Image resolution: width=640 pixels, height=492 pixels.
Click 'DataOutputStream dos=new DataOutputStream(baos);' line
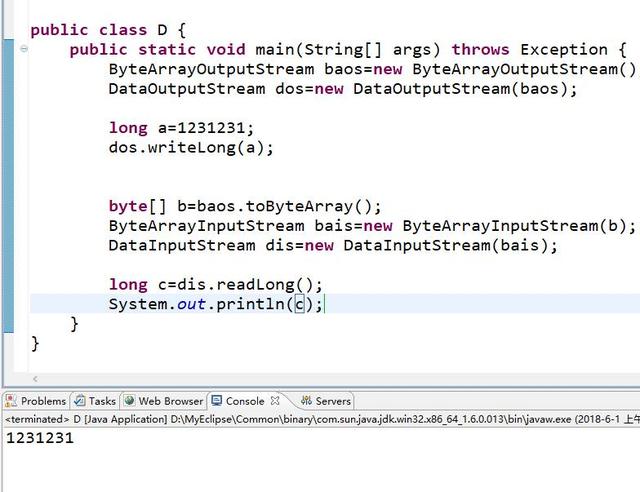[343, 89]
